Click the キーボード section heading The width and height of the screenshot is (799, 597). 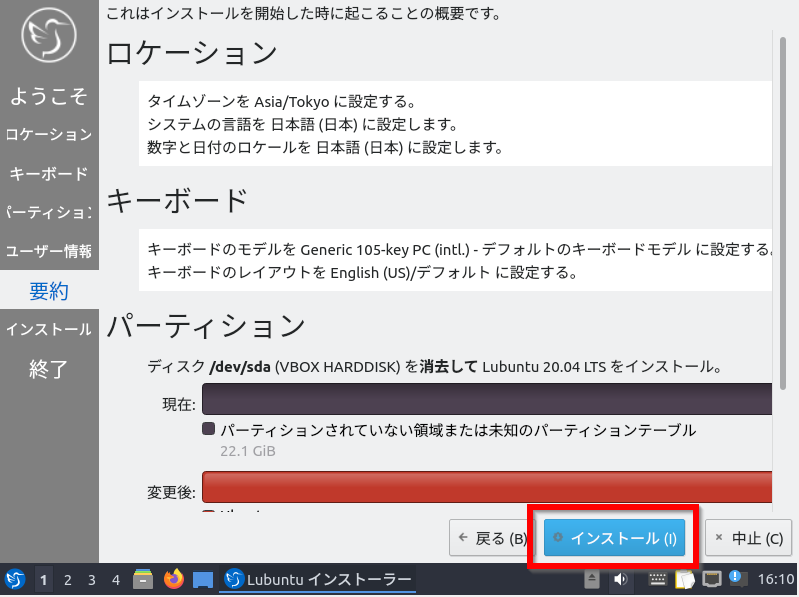click(177, 200)
